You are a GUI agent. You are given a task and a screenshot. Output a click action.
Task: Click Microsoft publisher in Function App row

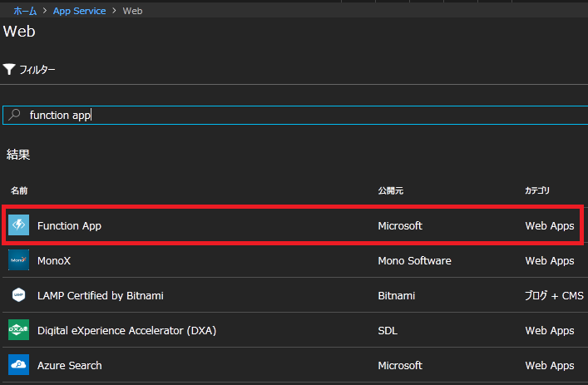click(400, 225)
